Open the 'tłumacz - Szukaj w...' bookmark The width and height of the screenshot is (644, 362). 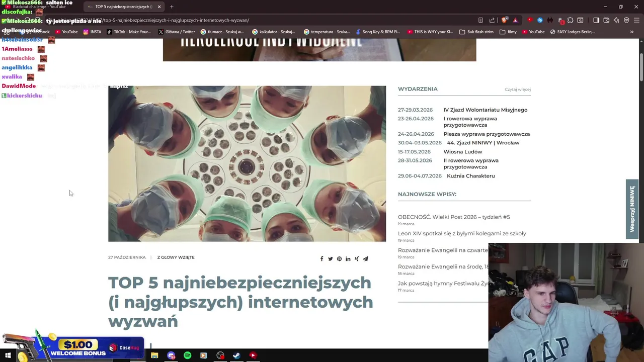(222, 32)
